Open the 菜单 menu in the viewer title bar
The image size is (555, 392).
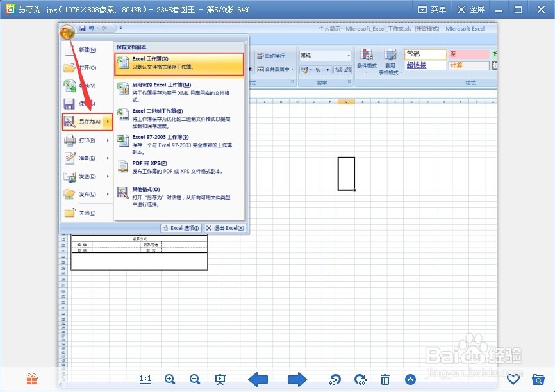432,10
